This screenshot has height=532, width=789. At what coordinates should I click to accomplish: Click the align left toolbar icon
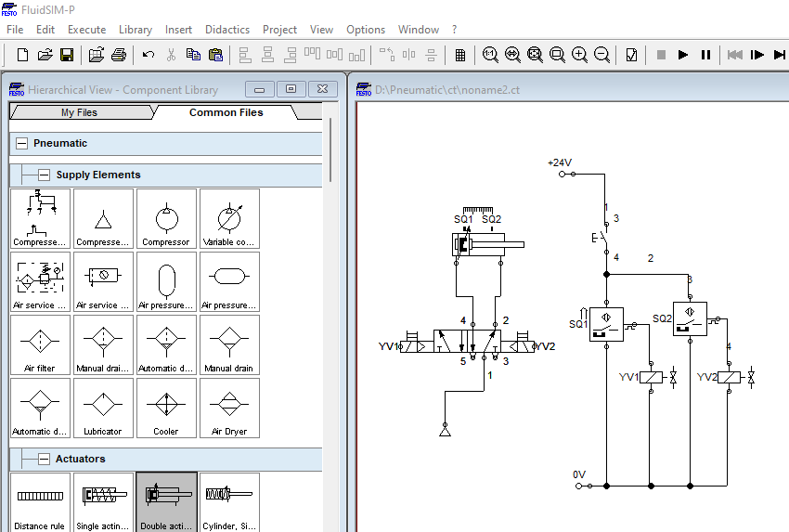point(244,55)
